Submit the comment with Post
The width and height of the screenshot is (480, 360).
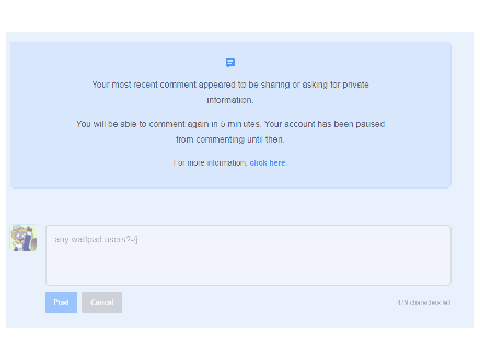click(x=61, y=302)
